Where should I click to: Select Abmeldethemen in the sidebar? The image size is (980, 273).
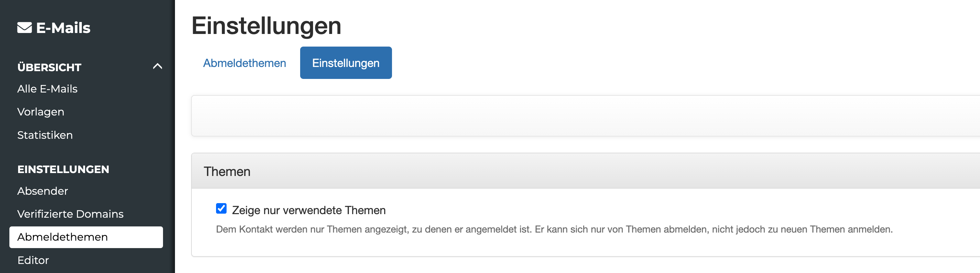(x=62, y=236)
